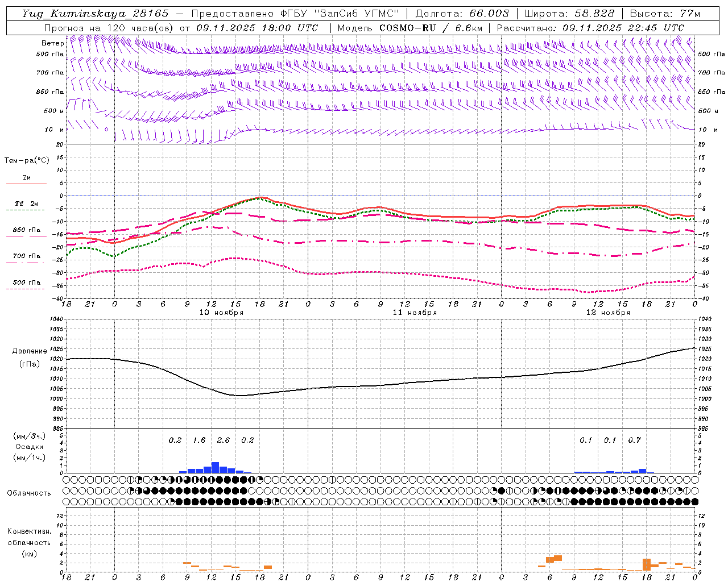Click the Давление panel label
Screen dimensions: 728x582
pyautogui.click(x=30, y=351)
